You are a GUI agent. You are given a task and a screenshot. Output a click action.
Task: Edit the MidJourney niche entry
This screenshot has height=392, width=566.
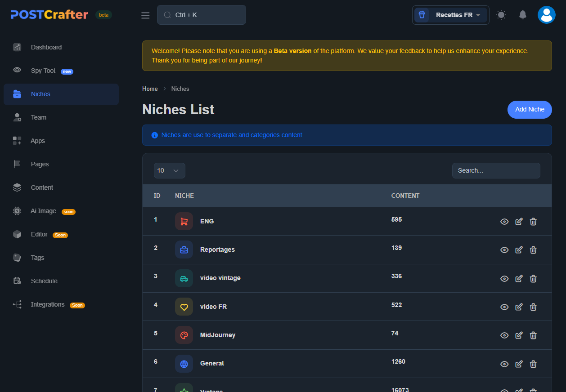tap(519, 335)
